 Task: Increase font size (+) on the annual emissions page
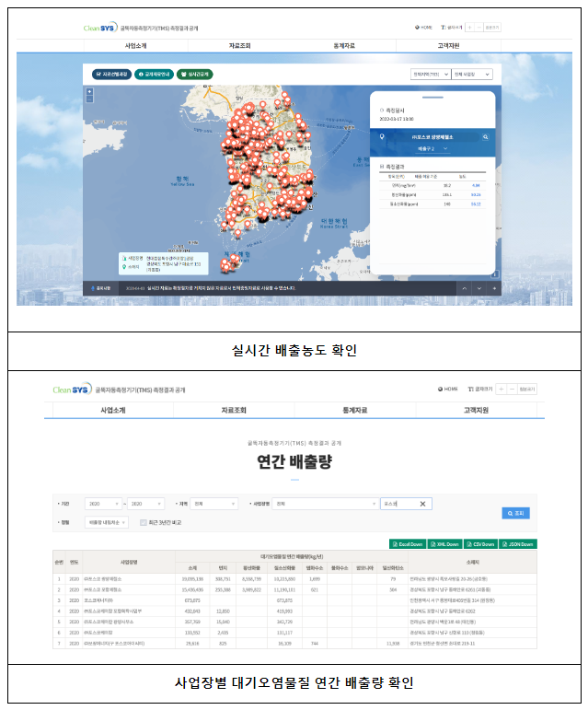(502, 389)
